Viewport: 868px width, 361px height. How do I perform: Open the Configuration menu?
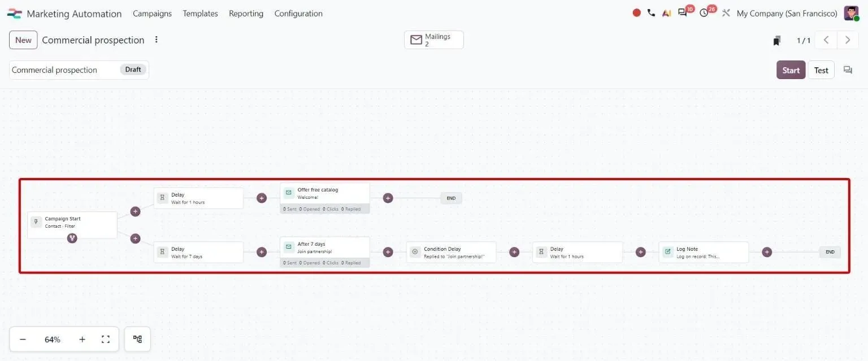click(x=298, y=14)
